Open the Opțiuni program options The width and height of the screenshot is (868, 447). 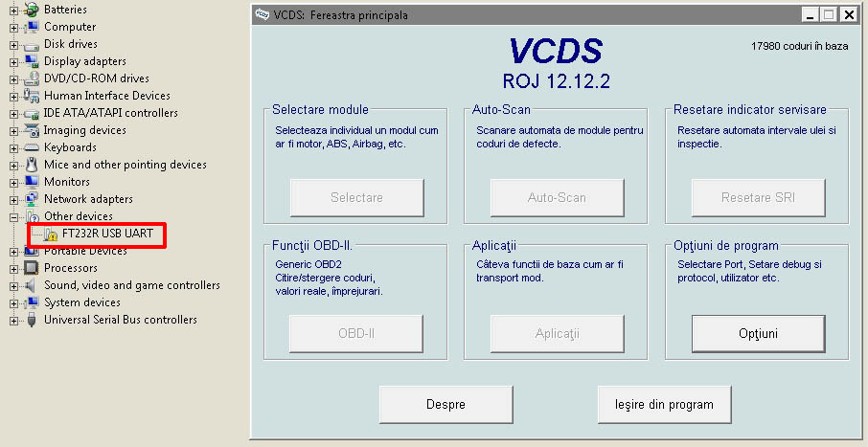758,334
